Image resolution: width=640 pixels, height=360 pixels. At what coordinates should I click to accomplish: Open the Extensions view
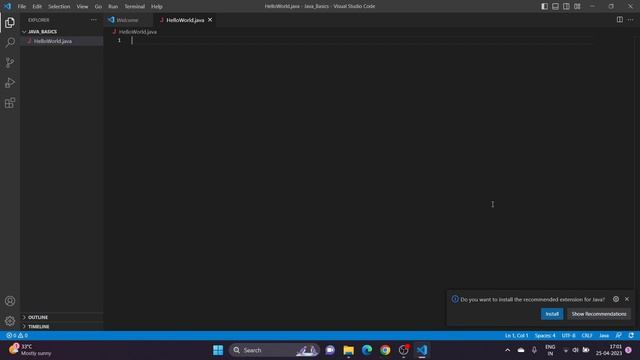click(x=10, y=102)
